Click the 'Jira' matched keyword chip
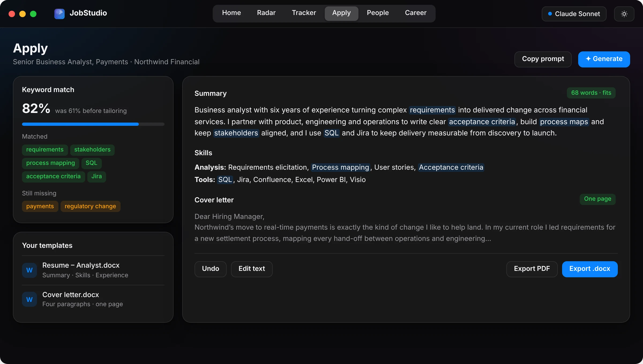This screenshot has height=364, width=643. pyautogui.click(x=96, y=177)
